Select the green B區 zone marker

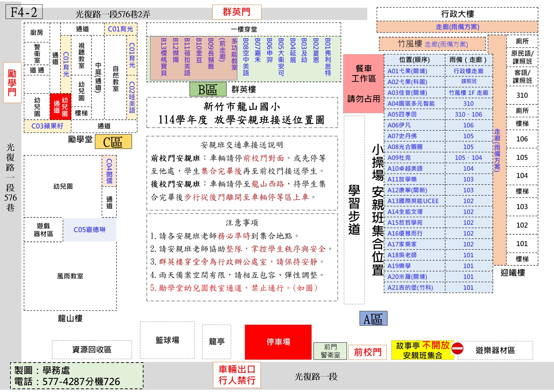pyautogui.click(x=208, y=89)
